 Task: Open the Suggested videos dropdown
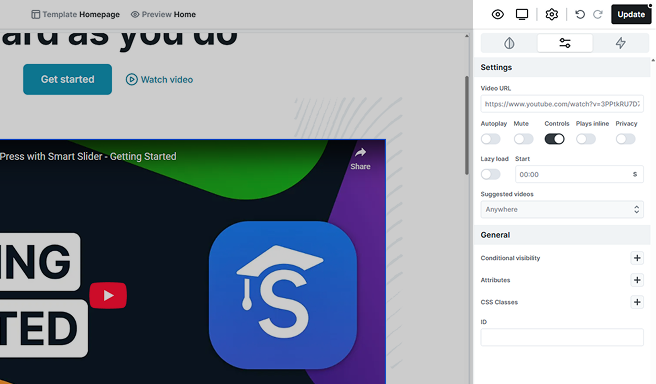pos(562,209)
